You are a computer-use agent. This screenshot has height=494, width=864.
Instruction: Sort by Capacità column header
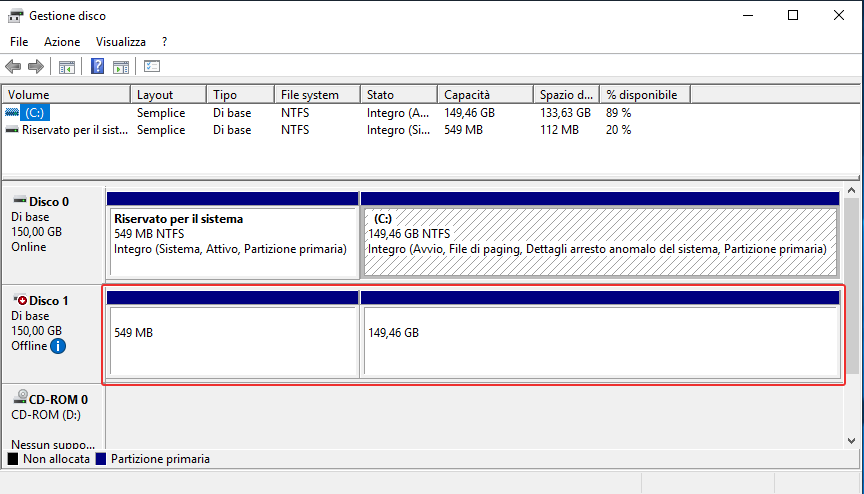485,95
